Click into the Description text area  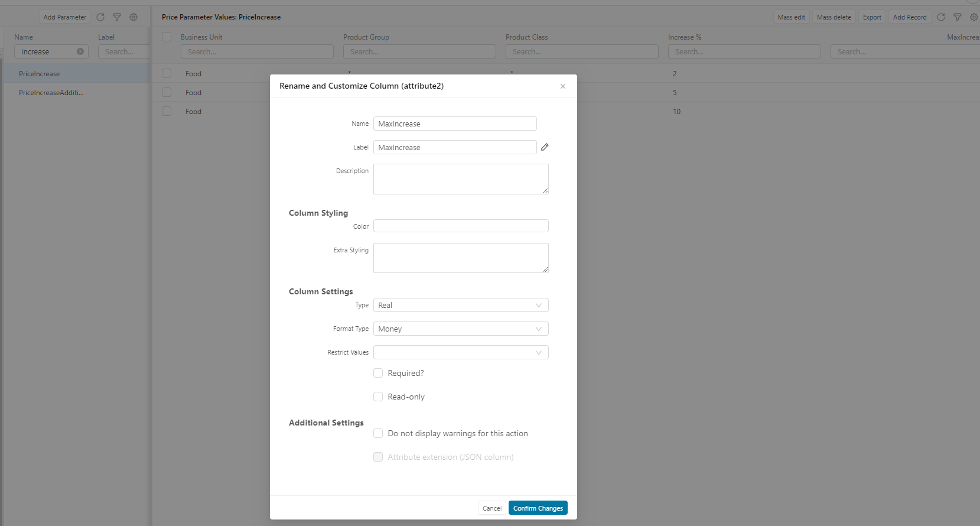click(461, 178)
